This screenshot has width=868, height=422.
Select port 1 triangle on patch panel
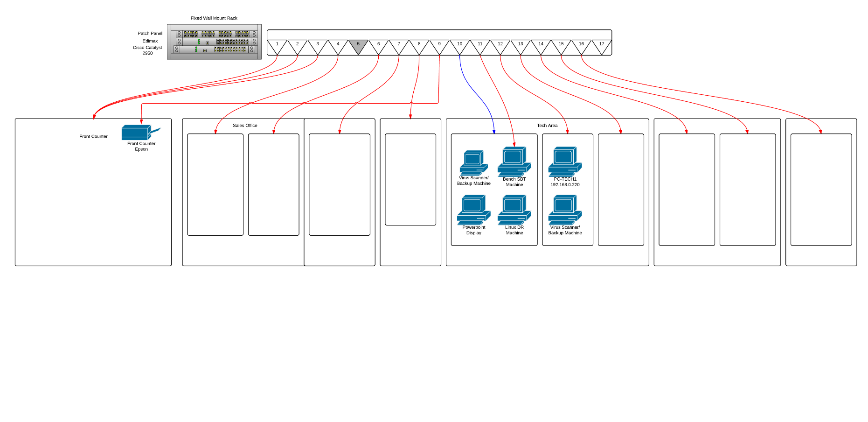click(x=277, y=47)
